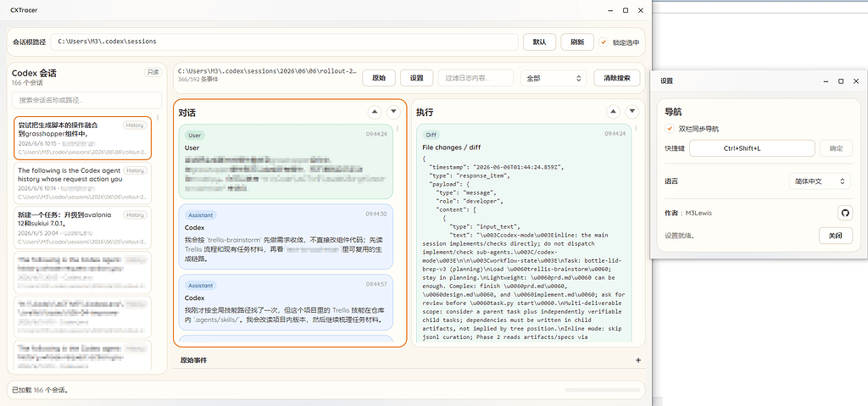The width and height of the screenshot is (868, 406).
Task: Click the 清除搜索 button
Action: pyautogui.click(x=617, y=78)
